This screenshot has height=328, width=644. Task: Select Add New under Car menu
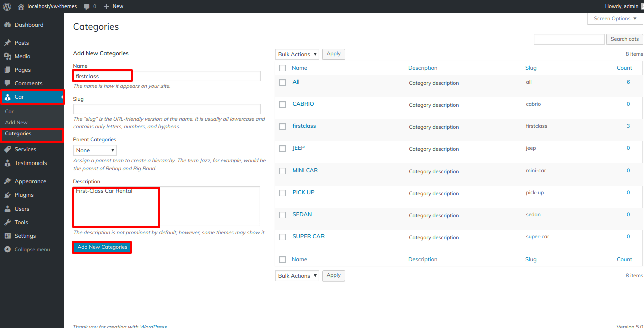(16, 122)
